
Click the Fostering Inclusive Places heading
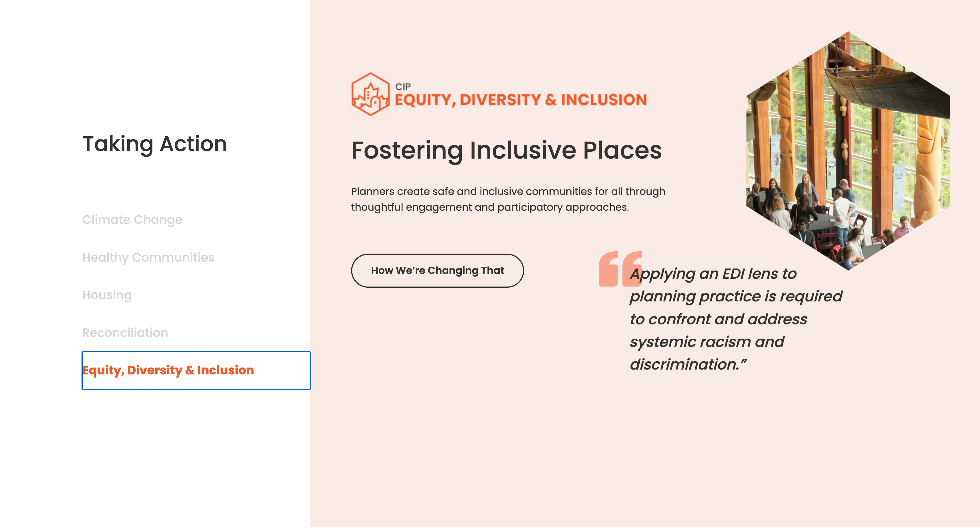pos(506,150)
